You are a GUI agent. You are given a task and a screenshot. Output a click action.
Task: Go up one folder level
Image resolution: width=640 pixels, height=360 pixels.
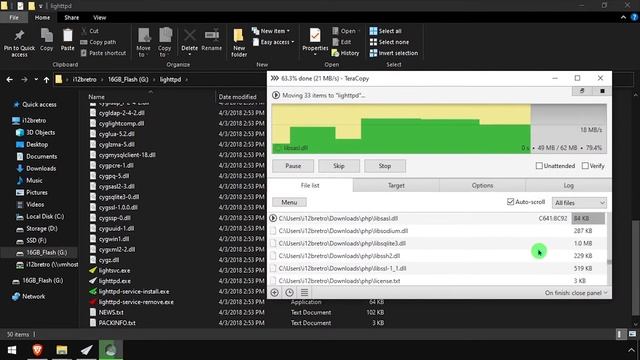47,80
